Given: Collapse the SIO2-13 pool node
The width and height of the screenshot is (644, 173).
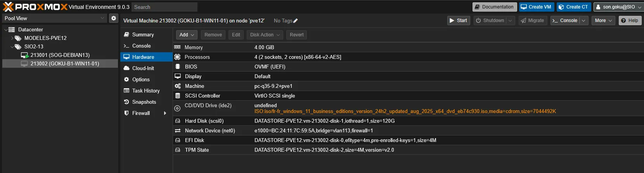Looking at the screenshot, I should click(12, 46).
